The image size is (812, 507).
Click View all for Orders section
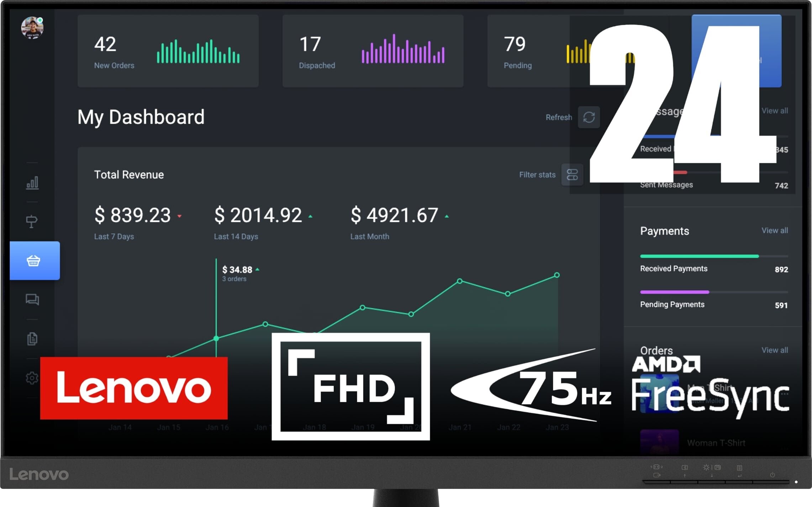pos(775,349)
